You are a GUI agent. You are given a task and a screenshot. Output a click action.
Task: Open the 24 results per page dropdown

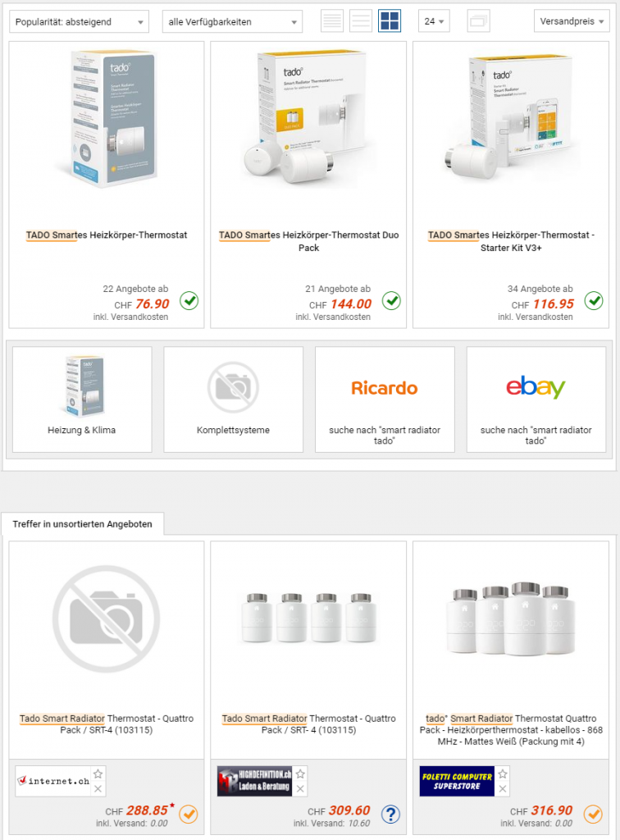(434, 21)
